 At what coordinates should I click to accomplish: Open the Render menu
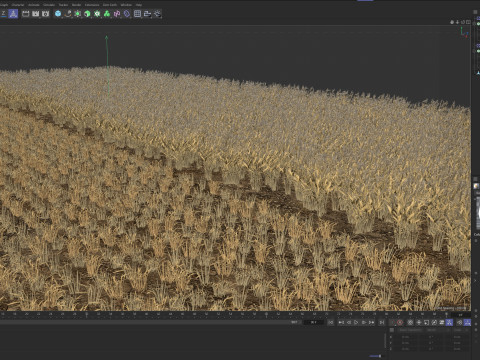pos(76,5)
